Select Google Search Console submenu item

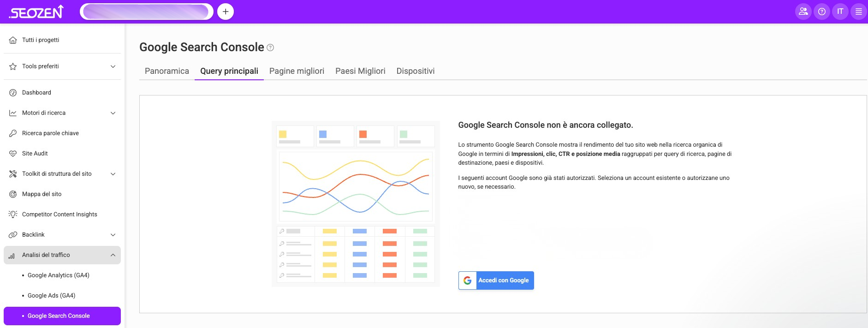(62, 316)
